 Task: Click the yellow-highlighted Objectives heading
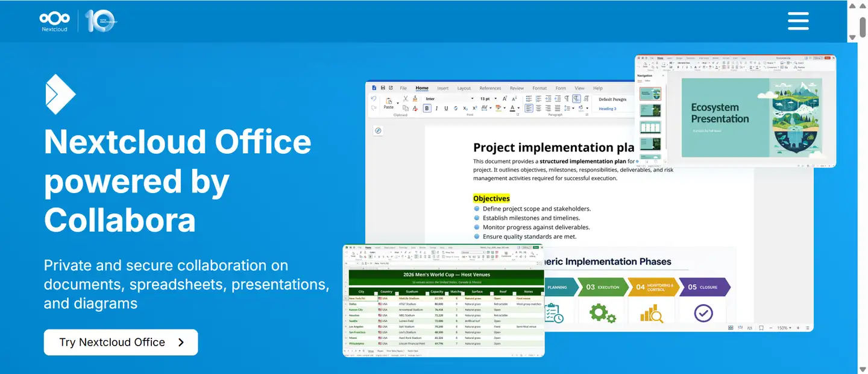491,198
